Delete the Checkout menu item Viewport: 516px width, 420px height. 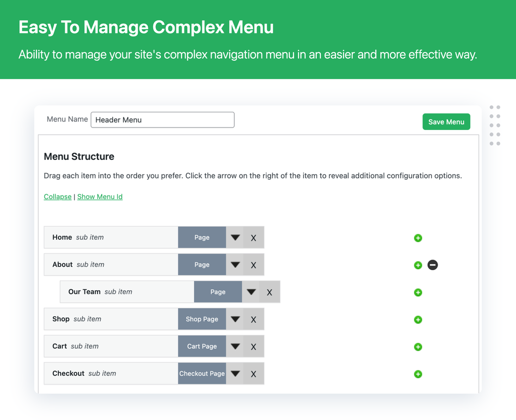[x=253, y=373]
